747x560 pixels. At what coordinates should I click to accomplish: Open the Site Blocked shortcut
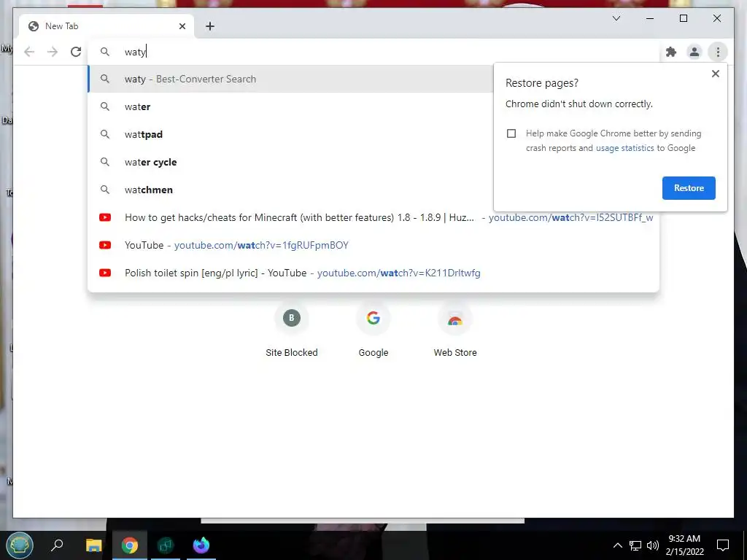point(292,331)
